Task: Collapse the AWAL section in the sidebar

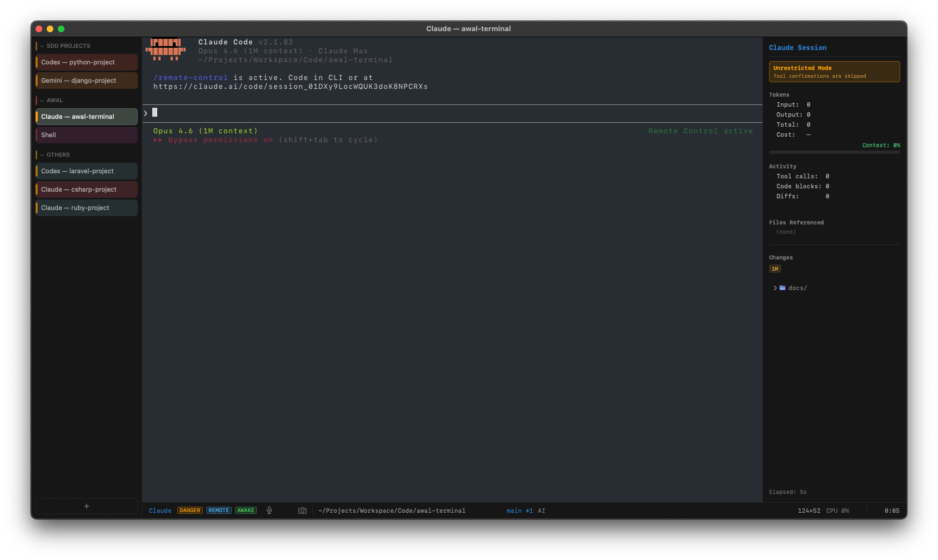Action: [x=41, y=100]
